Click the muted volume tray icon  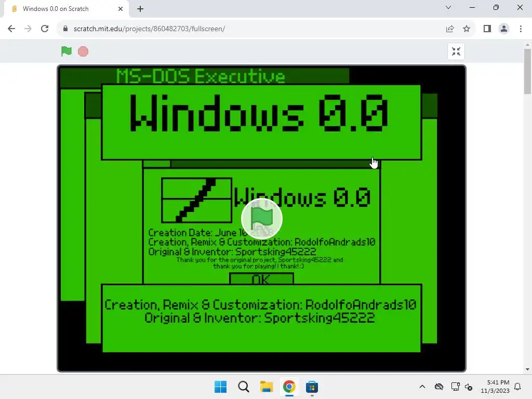coord(469,387)
